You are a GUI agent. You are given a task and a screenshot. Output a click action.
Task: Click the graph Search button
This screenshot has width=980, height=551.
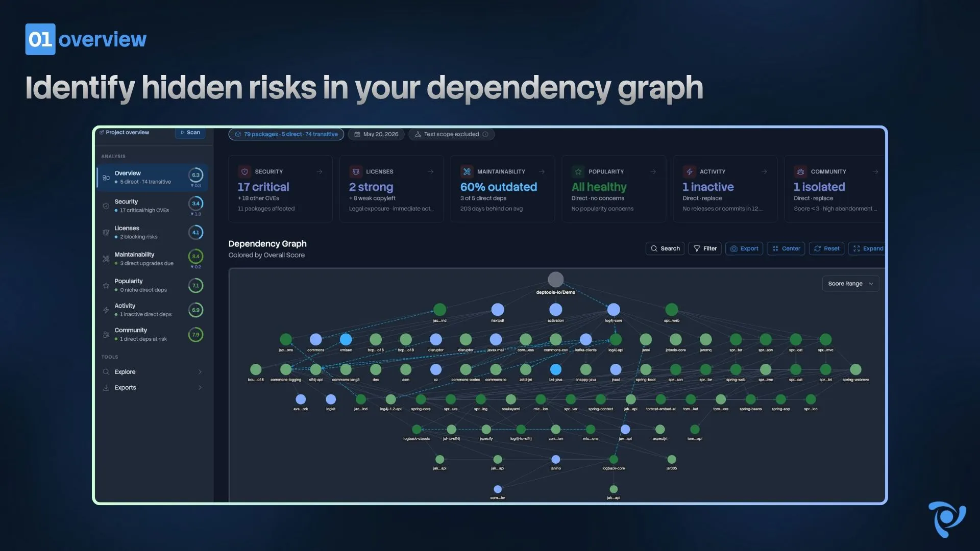click(665, 248)
